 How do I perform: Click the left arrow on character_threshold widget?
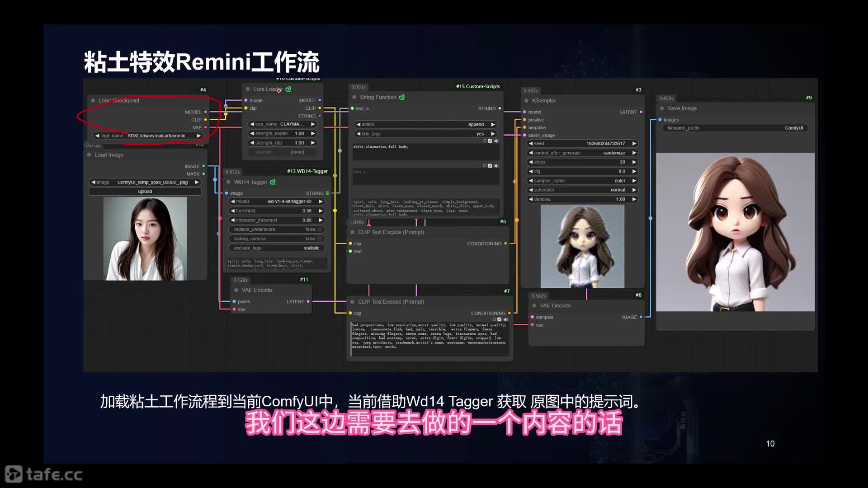pyautogui.click(x=232, y=221)
